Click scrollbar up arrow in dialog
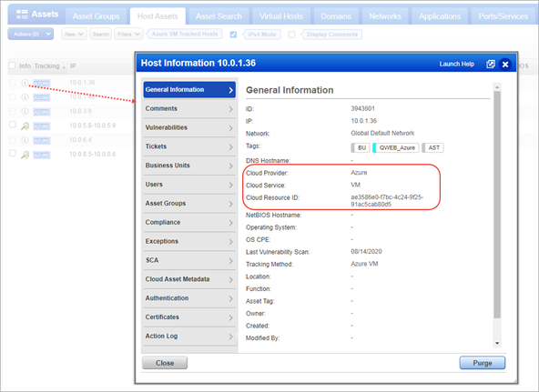This screenshot has height=392, width=539. click(497, 87)
